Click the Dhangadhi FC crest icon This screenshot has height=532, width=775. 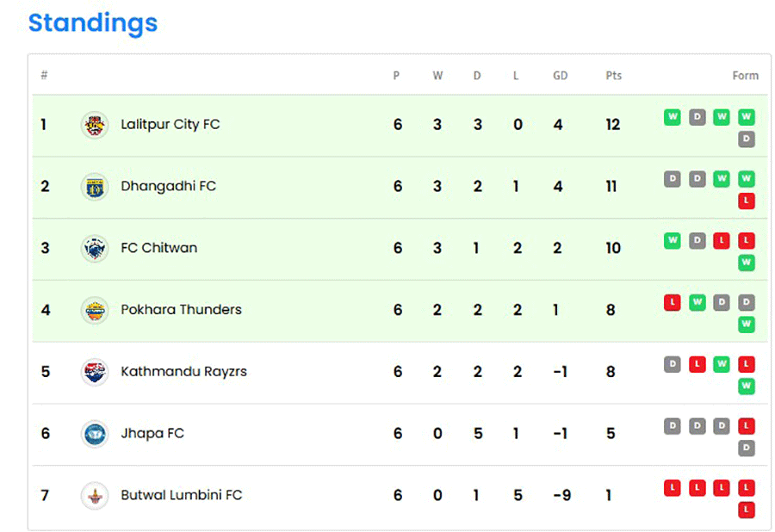click(95, 187)
